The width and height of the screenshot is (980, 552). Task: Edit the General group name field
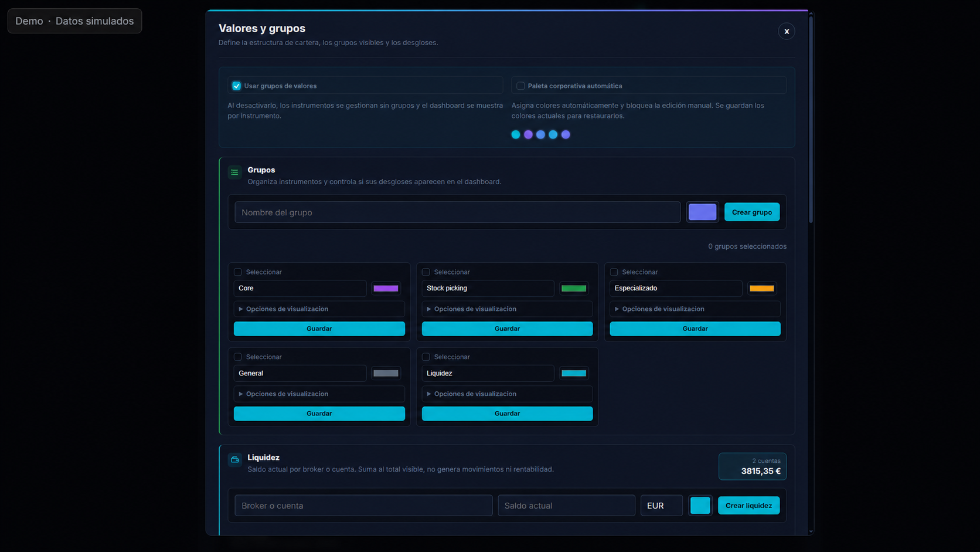300,373
